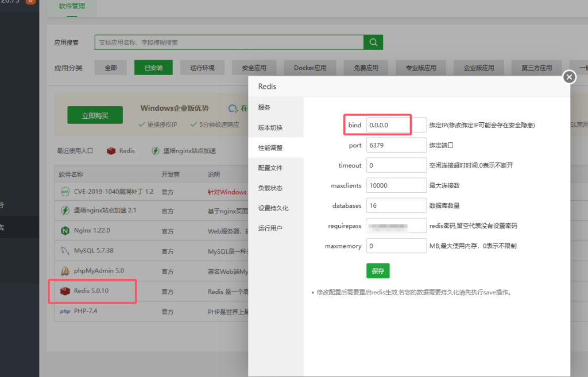Select the 性能调整 tab in Redis dialog

(276, 147)
